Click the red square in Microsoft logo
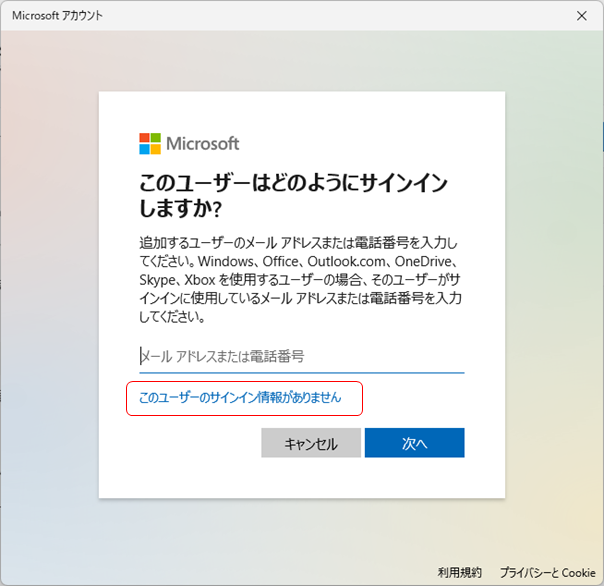Screen dimensions: 604x586 144,138
